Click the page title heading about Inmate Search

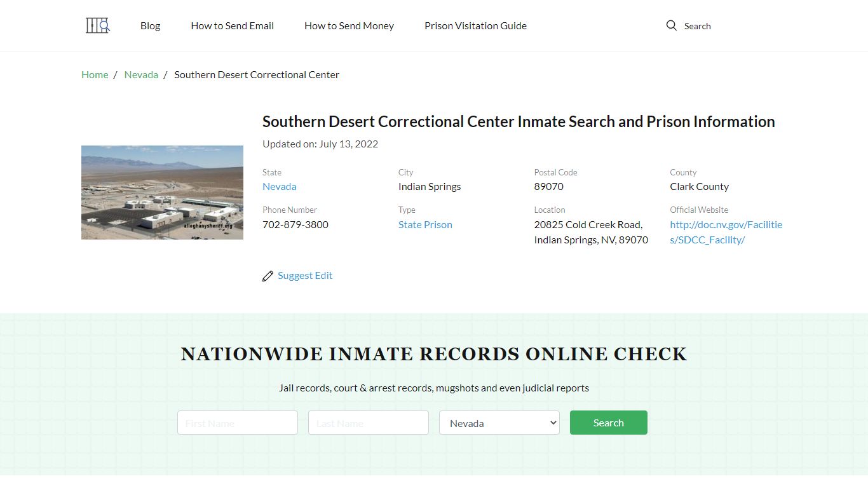[519, 121]
